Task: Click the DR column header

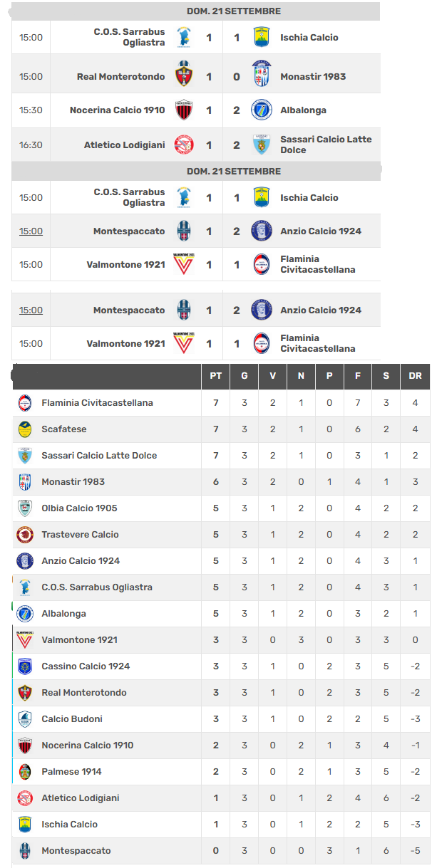Action: [415, 376]
